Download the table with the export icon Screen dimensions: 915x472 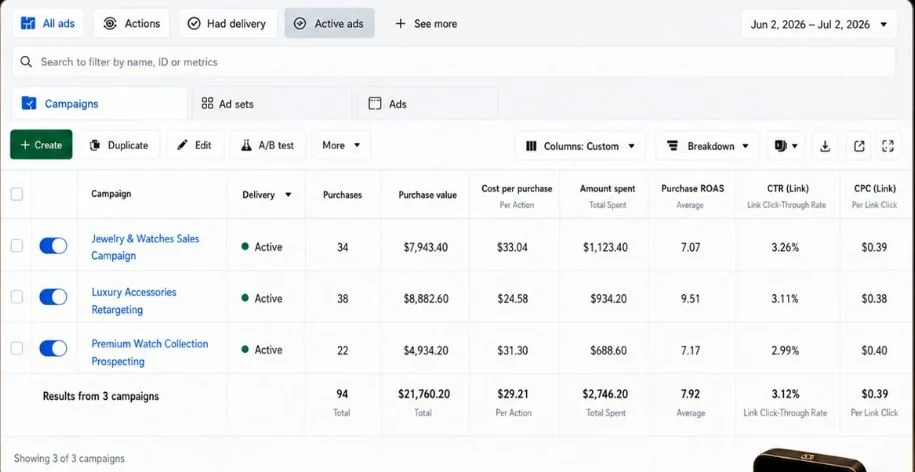coord(825,146)
